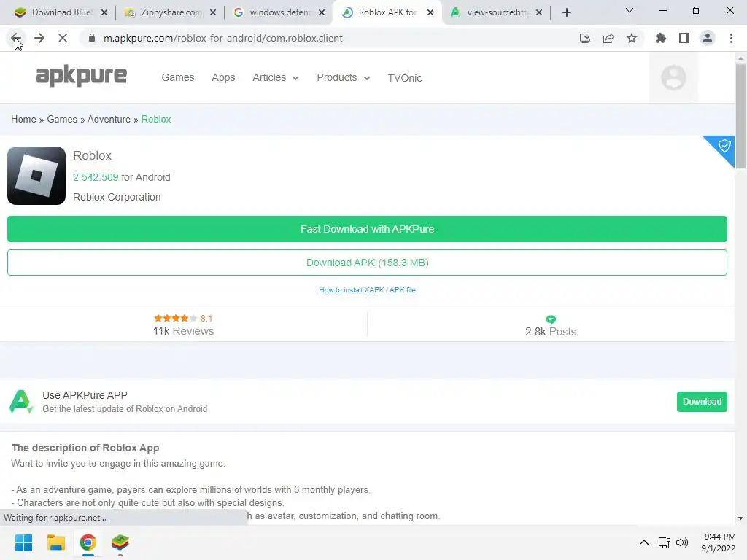747x560 pixels.
Task: Go to Home breadcrumb
Action: point(23,119)
